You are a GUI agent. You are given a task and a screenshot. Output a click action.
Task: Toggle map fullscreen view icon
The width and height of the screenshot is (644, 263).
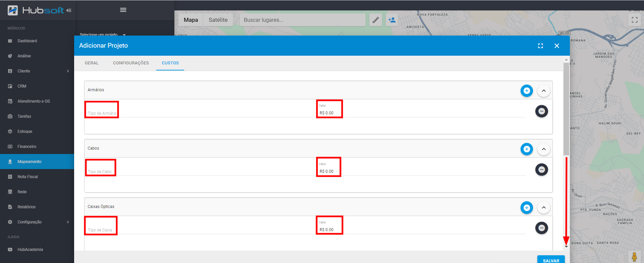[635, 20]
